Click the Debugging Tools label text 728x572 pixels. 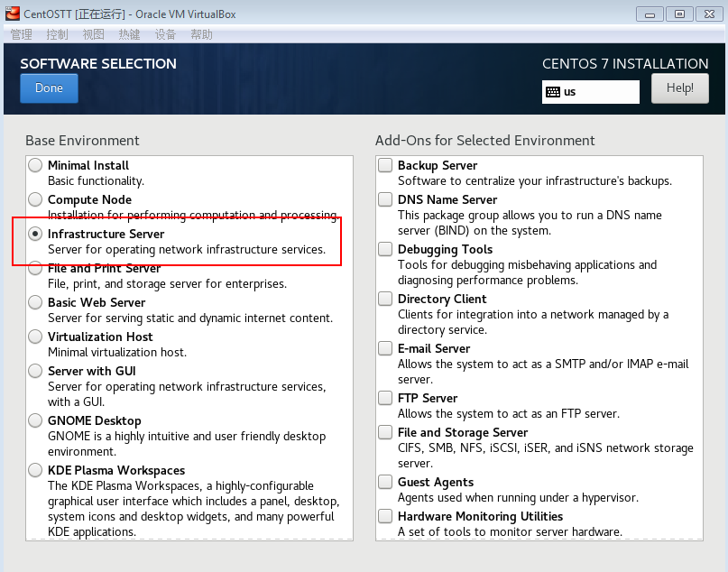click(x=445, y=249)
